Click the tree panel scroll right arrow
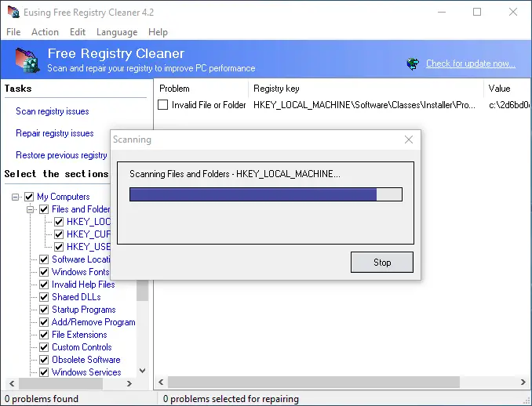The width and height of the screenshot is (532, 406). coord(129,383)
